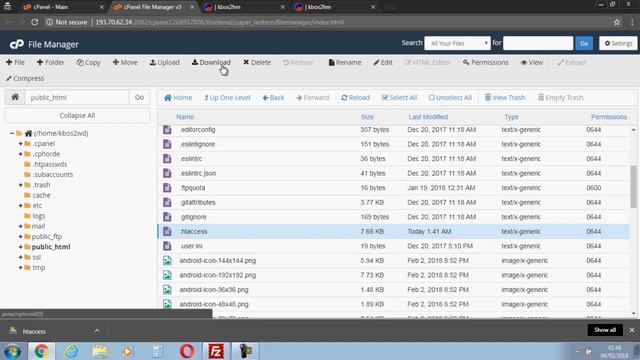Focus the search text field
The height and width of the screenshot is (360, 640).
click(x=538, y=43)
